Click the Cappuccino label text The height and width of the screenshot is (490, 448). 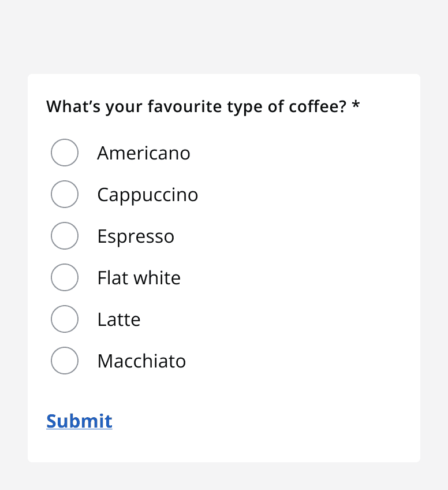(x=147, y=194)
